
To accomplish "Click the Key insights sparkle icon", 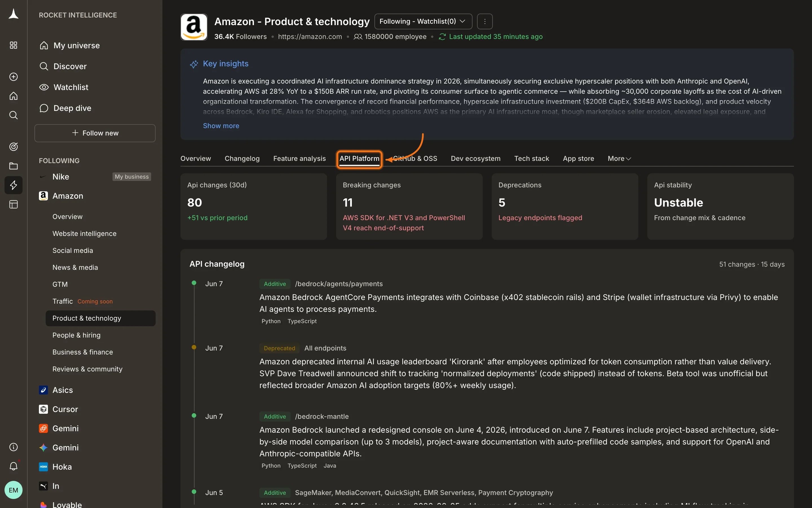I will 194,64.
